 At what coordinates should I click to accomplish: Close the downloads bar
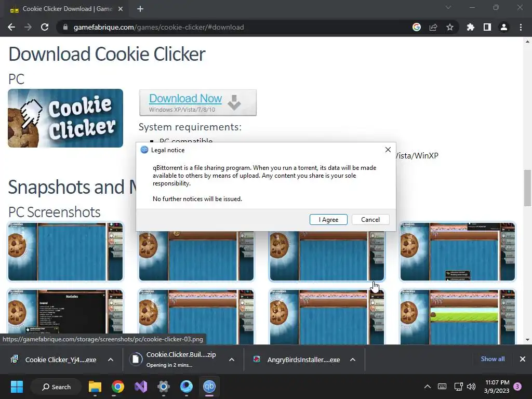(x=523, y=359)
